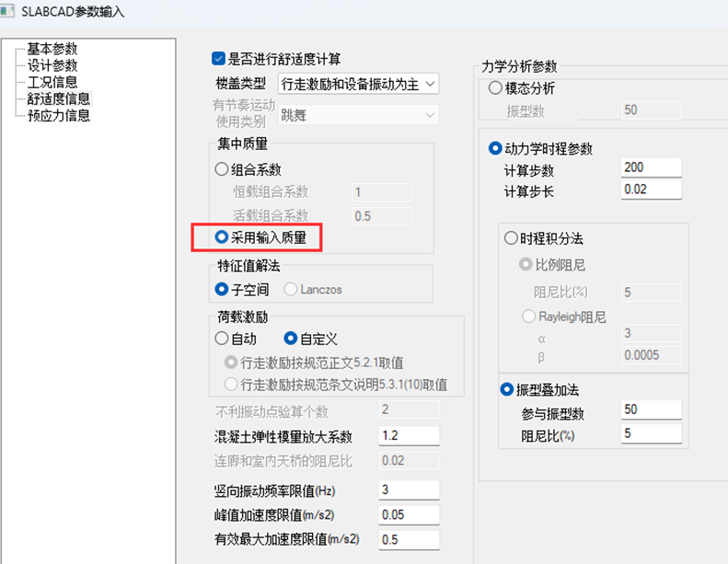
Task: Open the 楼盖类型 dropdown list
Action: 358,84
